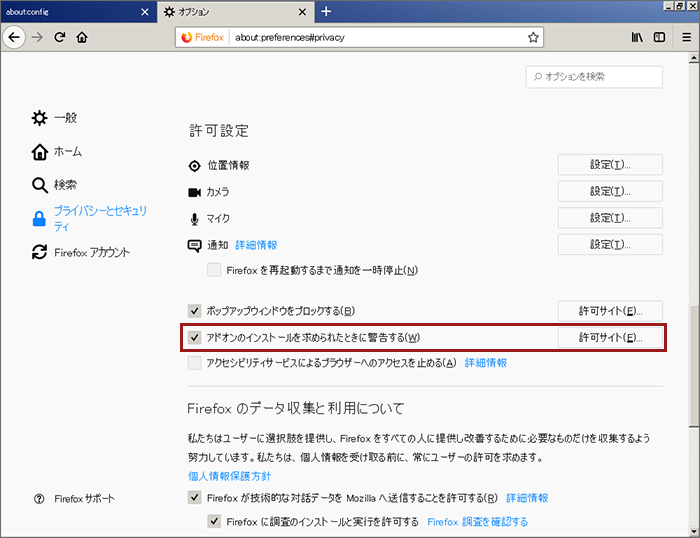Toggle add-on install warning checkbox

pyautogui.click(x=194, y=338)
